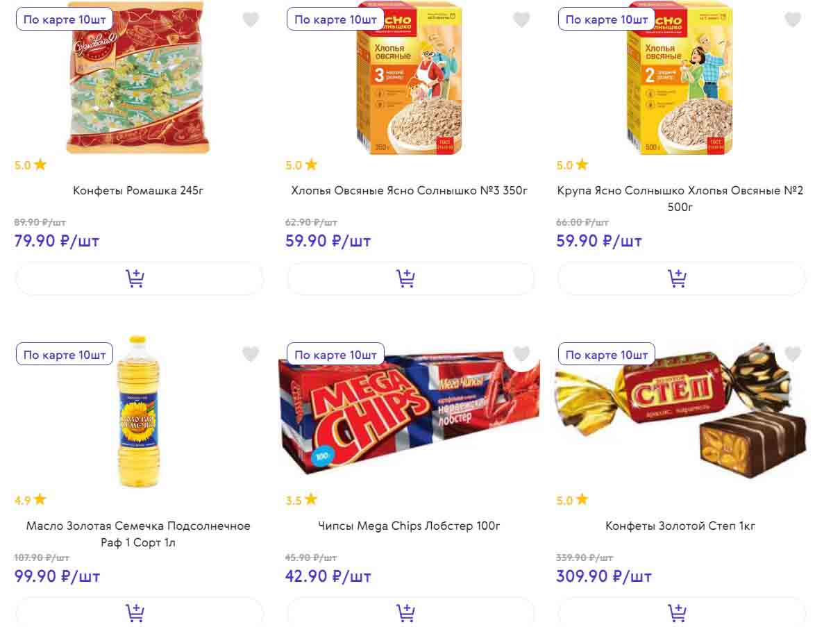
Task: Add Масло Золотая Семечка to favorites
Action: pos(251,355)
